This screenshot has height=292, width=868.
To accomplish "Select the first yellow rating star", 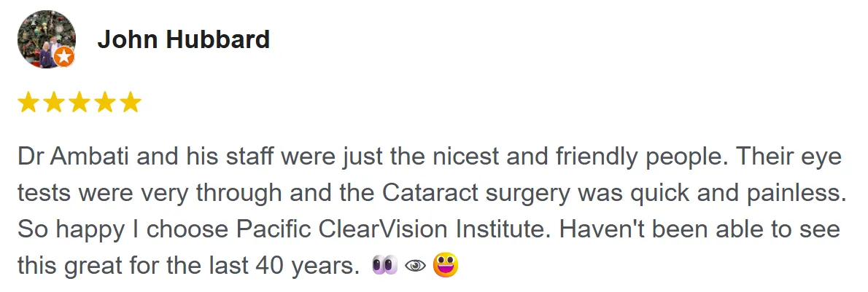I will (x=28, y=103).
